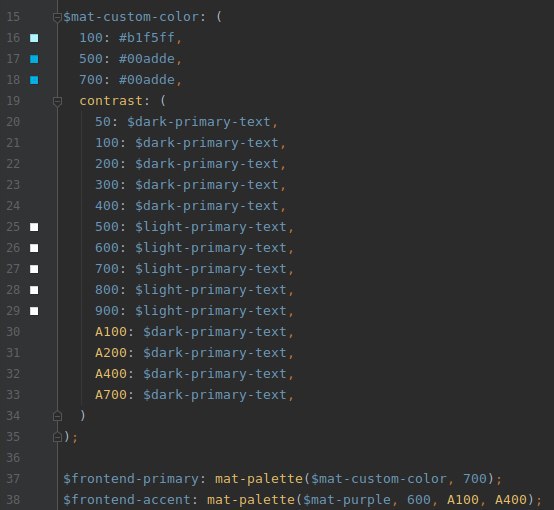Click $dark-primary-text on the 200 line
The width and height of the screenshot is (554, 510).
[x=207, y=164]
